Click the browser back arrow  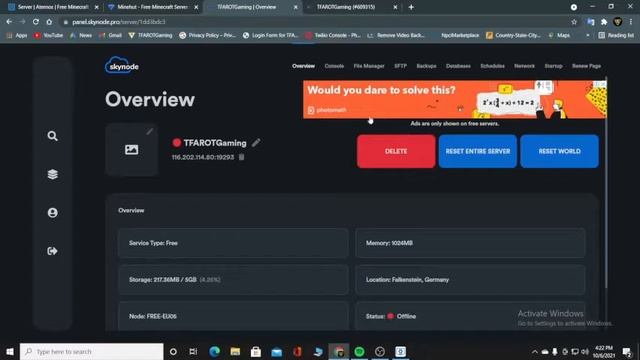[x=9, y=22]
